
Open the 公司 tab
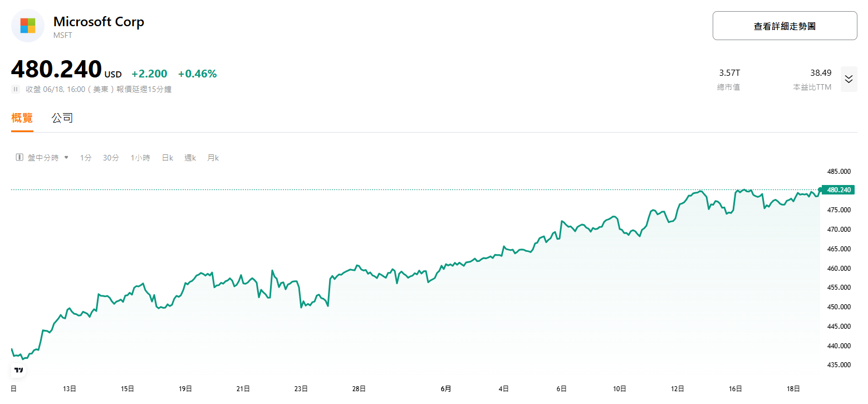click(x=62, y=118)
